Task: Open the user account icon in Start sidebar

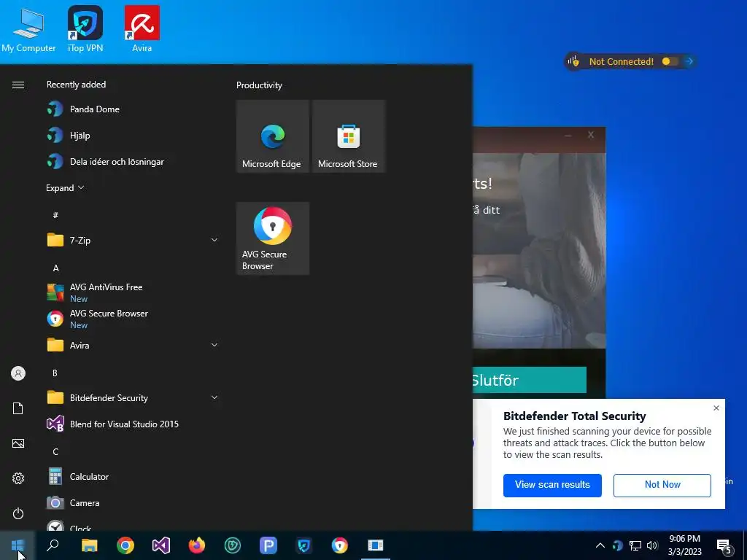Action: (18, 373)
